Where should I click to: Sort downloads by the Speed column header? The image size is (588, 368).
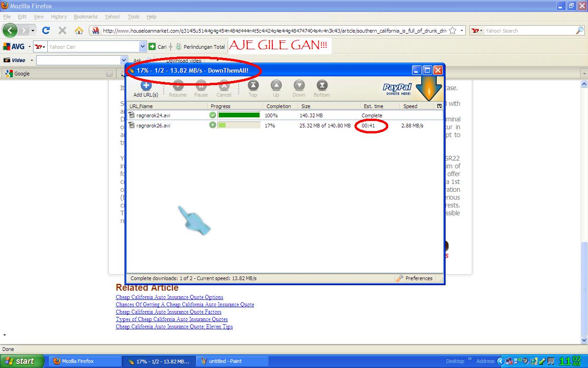(417, 106)
